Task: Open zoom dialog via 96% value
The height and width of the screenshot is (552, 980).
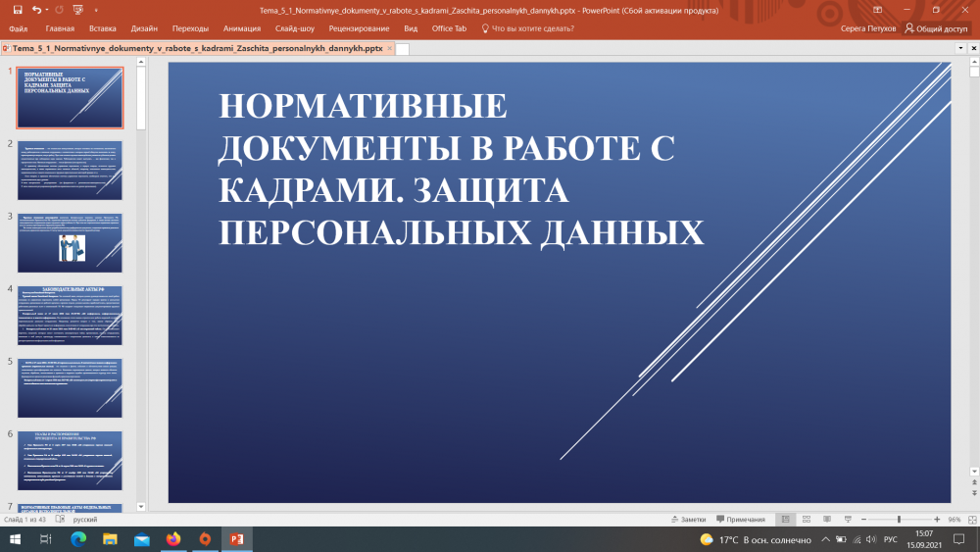Action: (x=954, y=520)
